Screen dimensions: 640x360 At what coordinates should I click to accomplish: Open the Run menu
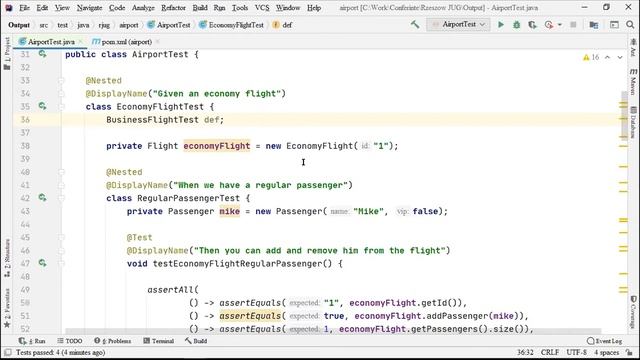click(x=219, y=8)
